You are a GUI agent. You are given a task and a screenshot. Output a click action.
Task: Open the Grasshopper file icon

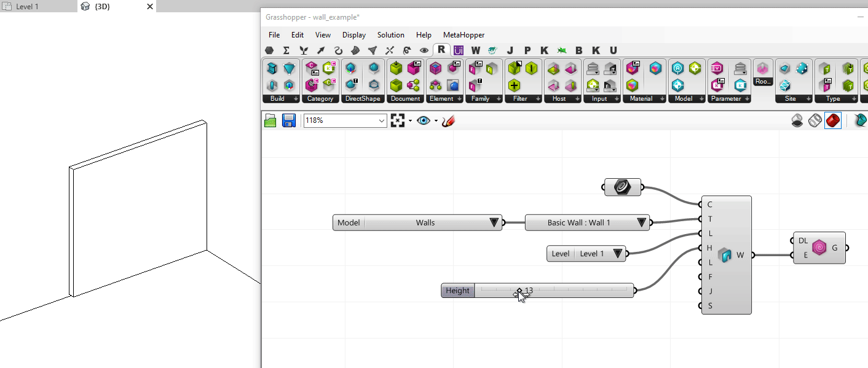(x=270, y=121)
